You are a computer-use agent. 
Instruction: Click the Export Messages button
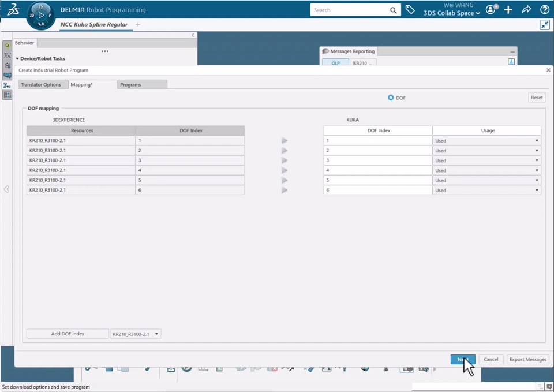528,359
